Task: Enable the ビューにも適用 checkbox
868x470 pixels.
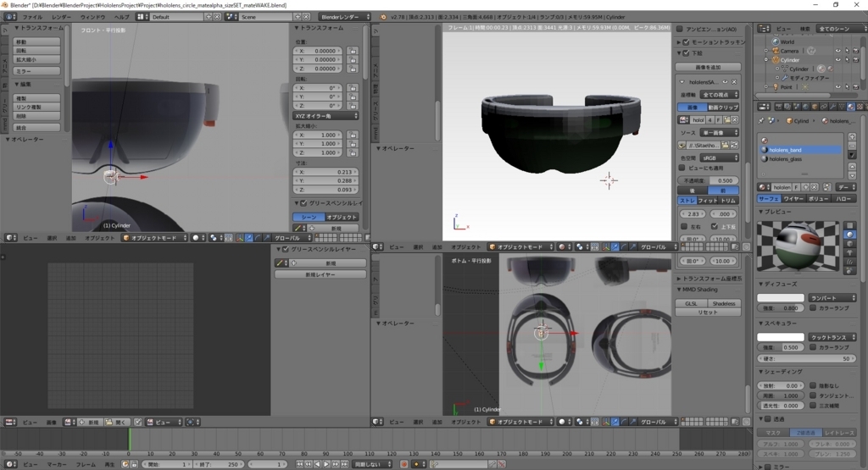Action: tap(682, 168)
